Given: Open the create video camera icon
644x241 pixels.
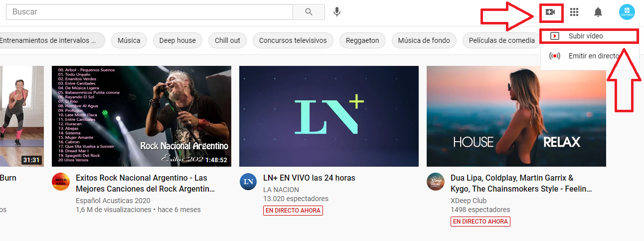Looking at the screenshot, I should pyautogui.click(x=550, y=12).
